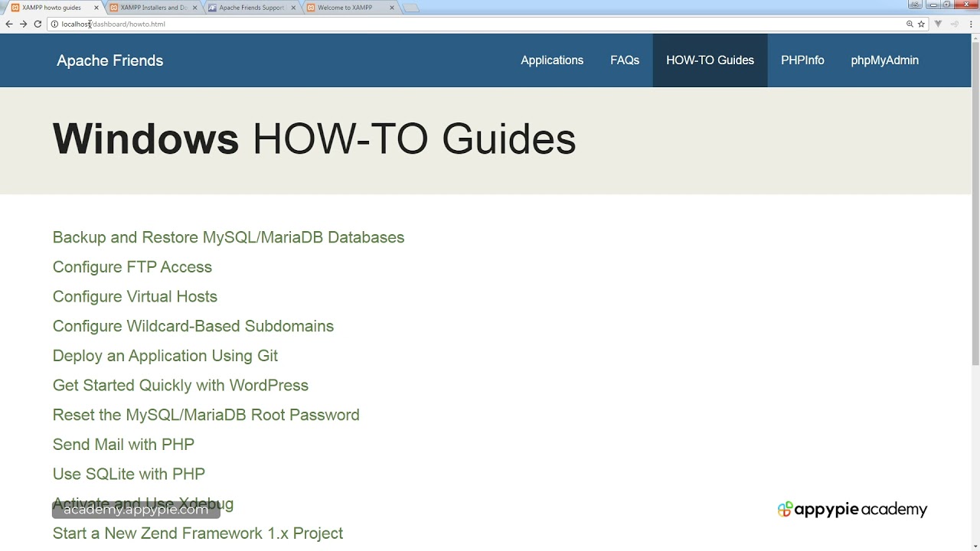Bookmark this page with the star icon
The image size is (980, 551).
[921, 24]
